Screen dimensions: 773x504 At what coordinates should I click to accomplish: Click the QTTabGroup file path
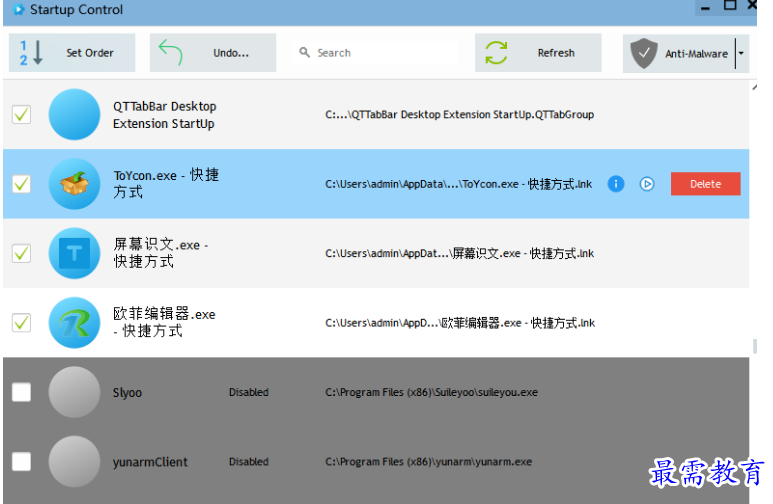point(459,114)
